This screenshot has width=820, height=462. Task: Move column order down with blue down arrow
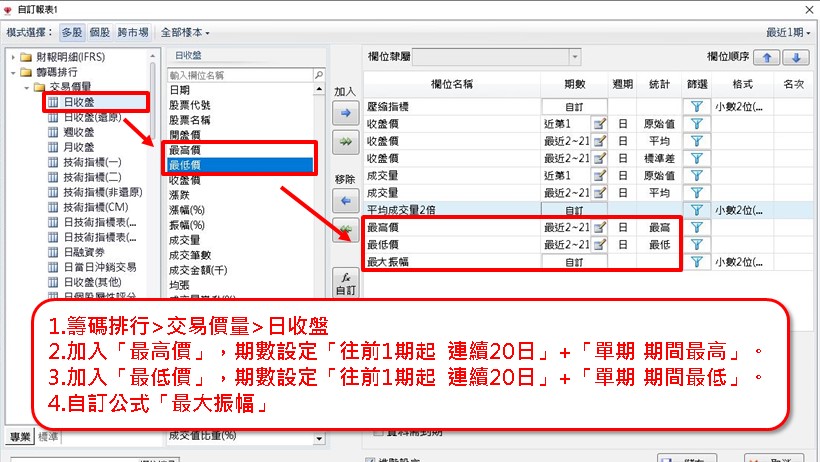pyautogui.click(x=796, y=58)
